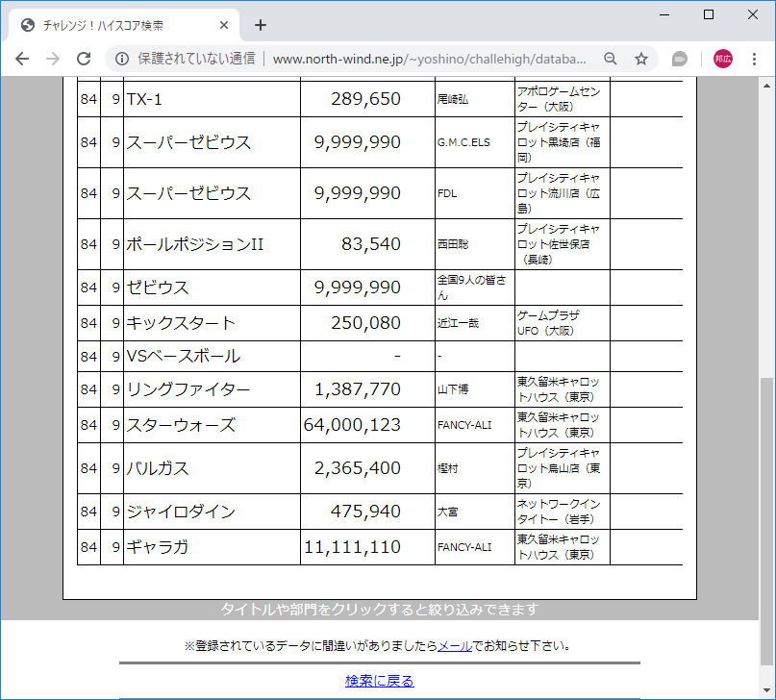
Task: Click the TX-1 title
Action: pyautogui.click(x=144, y=99)
